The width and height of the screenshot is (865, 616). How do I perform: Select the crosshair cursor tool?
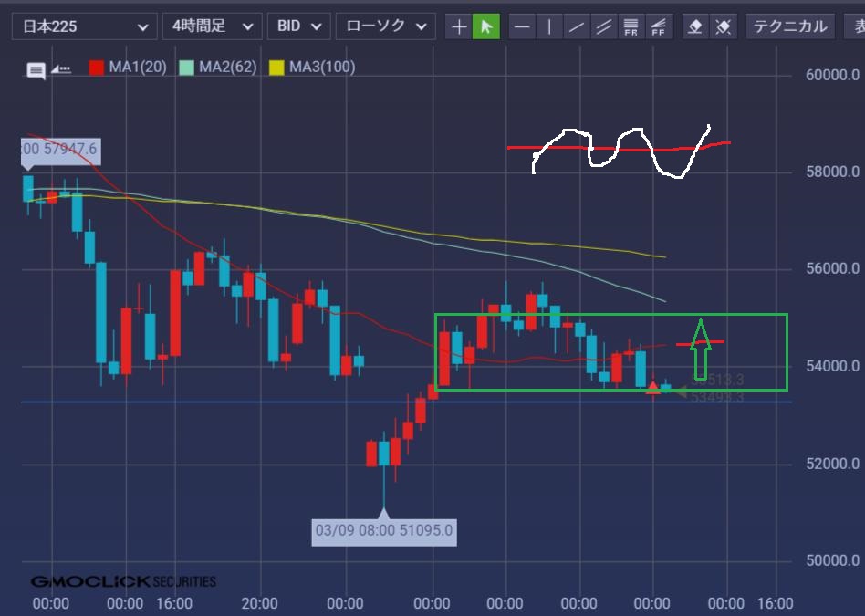point(459,26)
